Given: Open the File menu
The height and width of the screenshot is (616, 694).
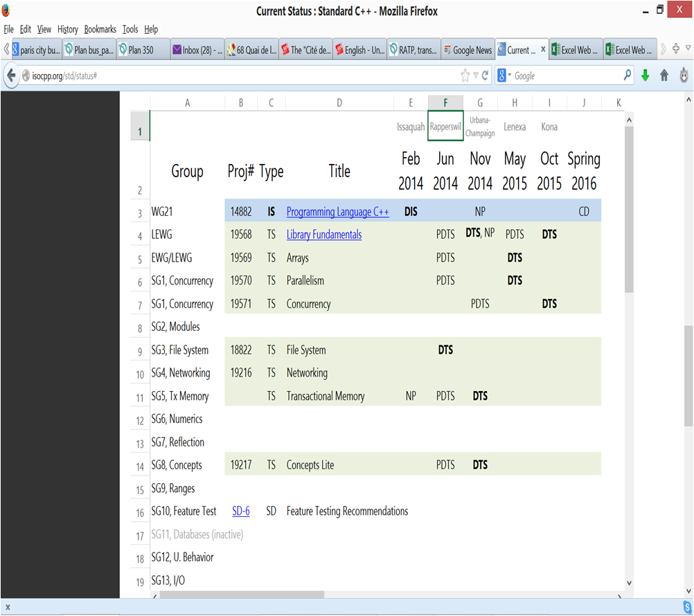Looking at the screenshot, I should pos(8,29).
